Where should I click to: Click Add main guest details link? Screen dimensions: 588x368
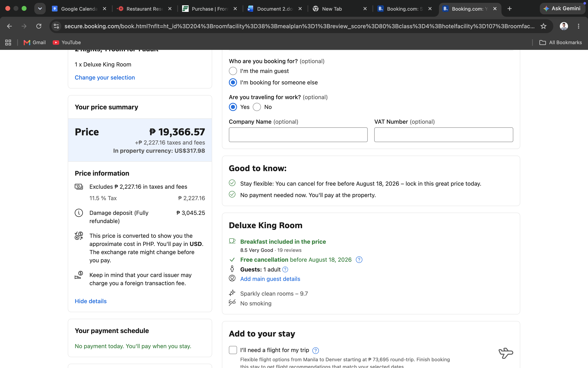tap(270, 279)
